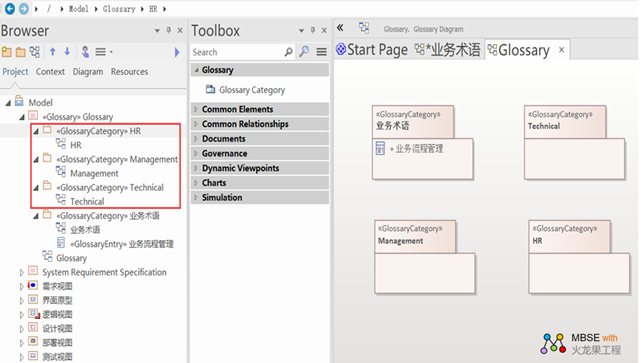The width and height of the screenshot is (643, 363).
Task: Click the new diagram icon in Browser toolbar
Action: tap(34, 52)
